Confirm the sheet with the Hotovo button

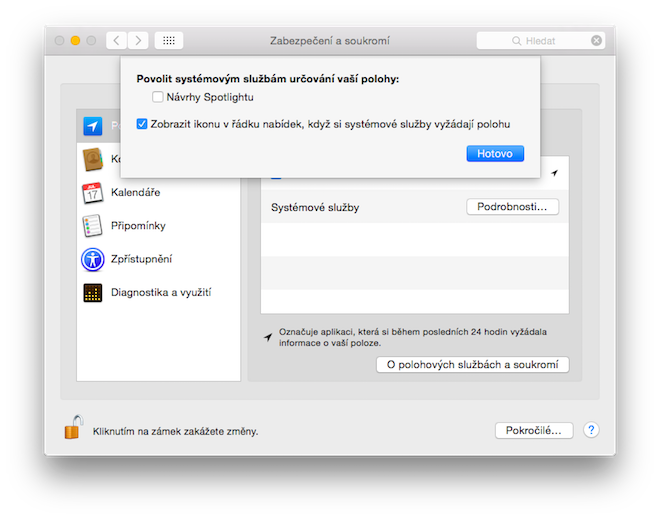[x=495, y=154]
